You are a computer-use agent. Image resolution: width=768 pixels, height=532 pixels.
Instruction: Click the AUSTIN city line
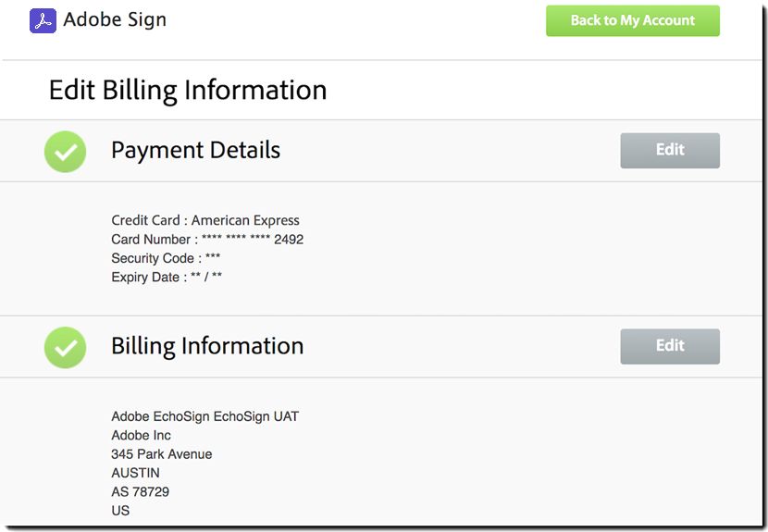click(135, 473)
